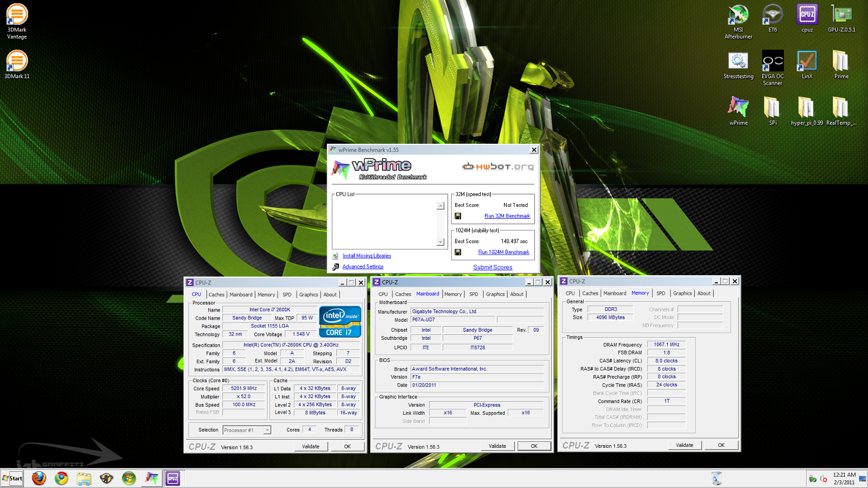Screen dimensions: 868x488
Task: Open the RealTemp desktop folder
Action: pyautogui.click(x=841, y=111)
